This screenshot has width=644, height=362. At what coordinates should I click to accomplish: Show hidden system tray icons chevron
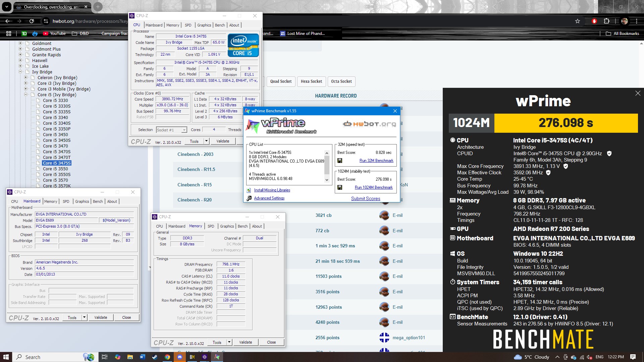(x=557, y=357)
